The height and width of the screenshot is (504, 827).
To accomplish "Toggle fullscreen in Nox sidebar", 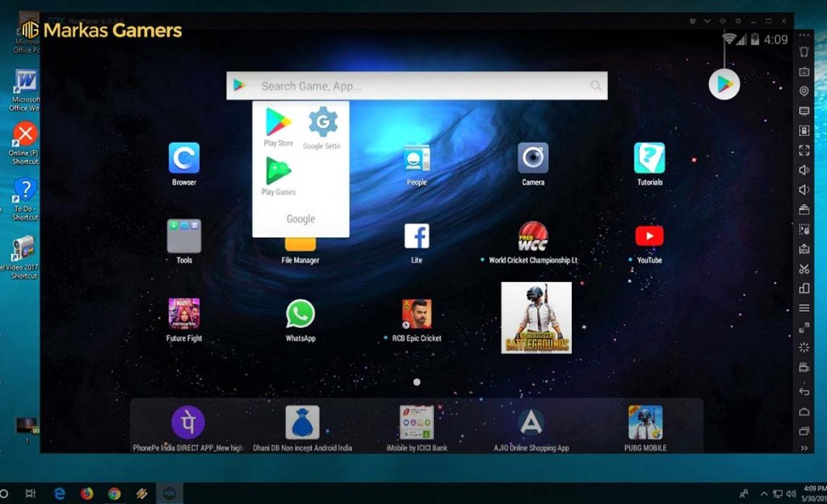I will coord(804,150).
